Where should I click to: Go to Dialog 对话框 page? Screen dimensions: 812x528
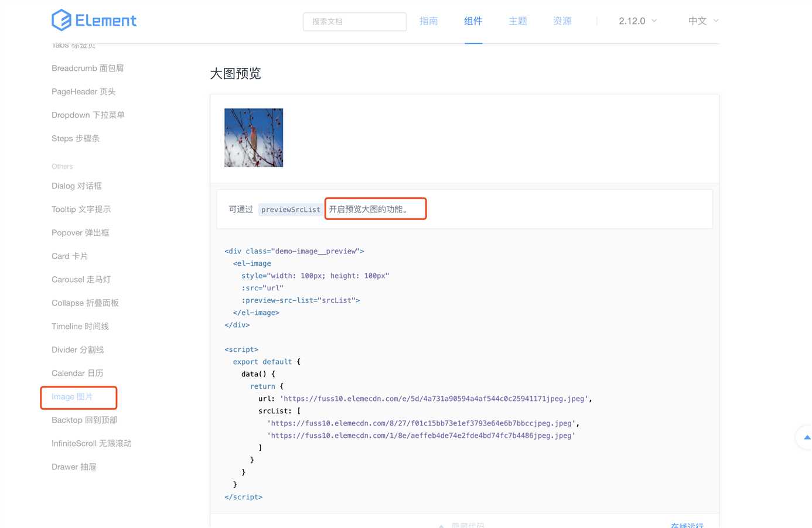point(77,186)
